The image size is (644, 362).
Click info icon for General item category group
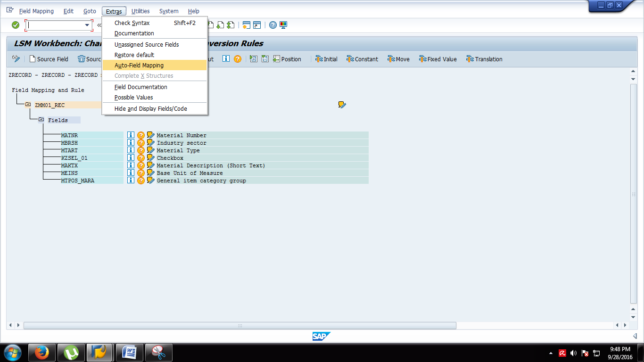point(131,181)
